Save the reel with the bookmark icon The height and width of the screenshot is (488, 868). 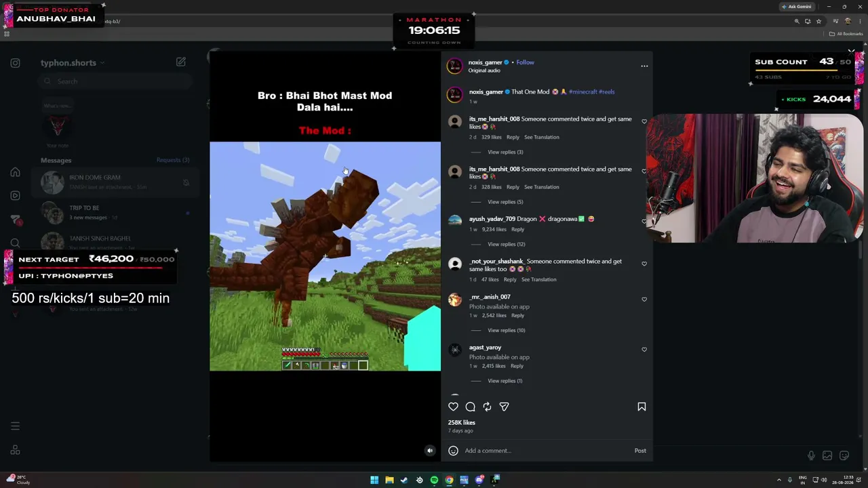coord(642,407)
